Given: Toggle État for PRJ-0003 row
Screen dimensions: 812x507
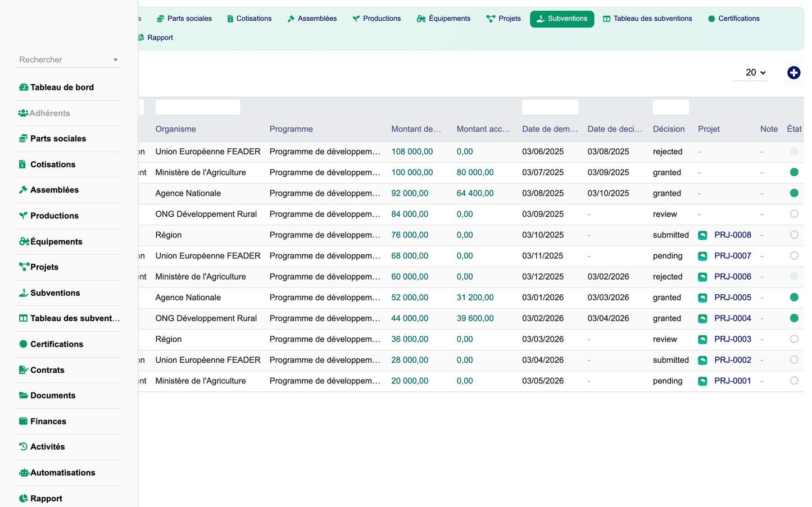Looking at the screenshot, I should (794, 339).
